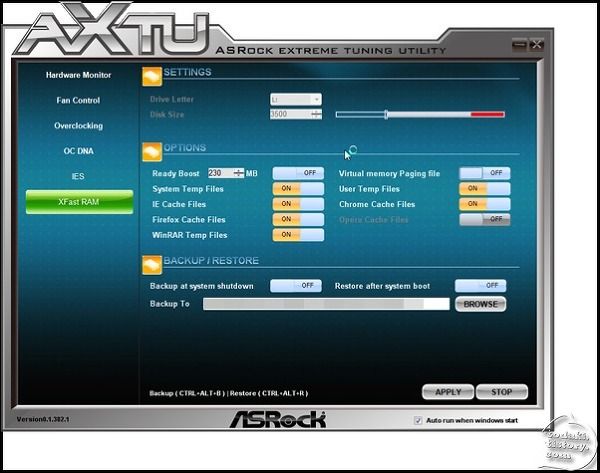Open the Drive Letter dropdown

(296, 99)
